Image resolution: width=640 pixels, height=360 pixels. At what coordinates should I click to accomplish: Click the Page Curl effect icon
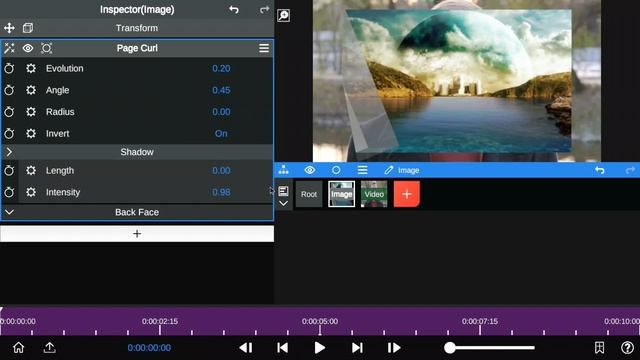(x=9, y=48)
